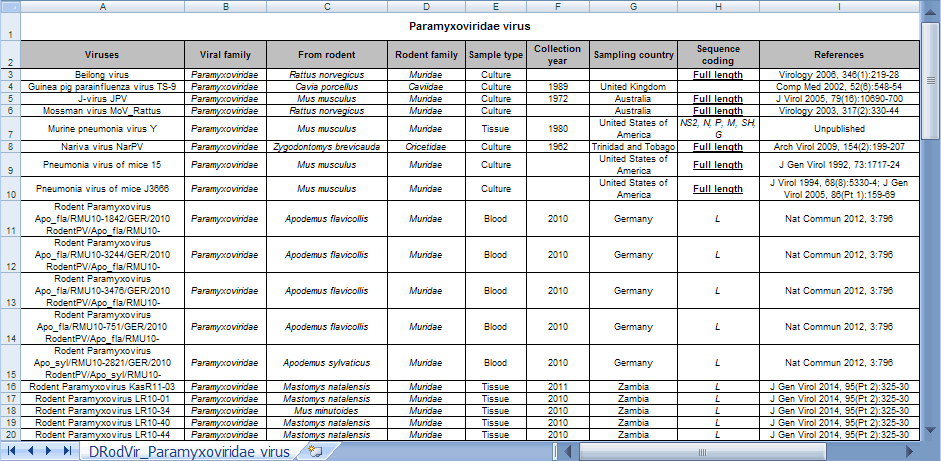This screenshot has height=461, width=941.
Task: Select the 'Zygodontomys brevicauda' cell
Action: coord(326,147)
